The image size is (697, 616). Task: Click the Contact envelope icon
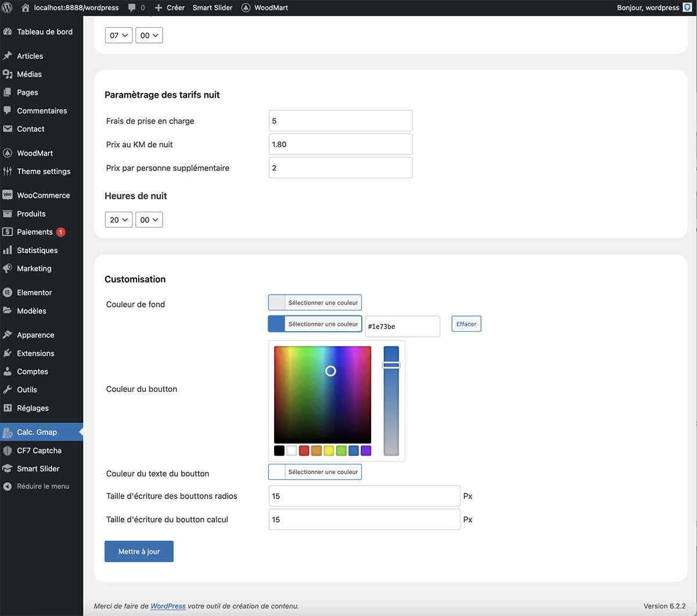tap(8, 129)
